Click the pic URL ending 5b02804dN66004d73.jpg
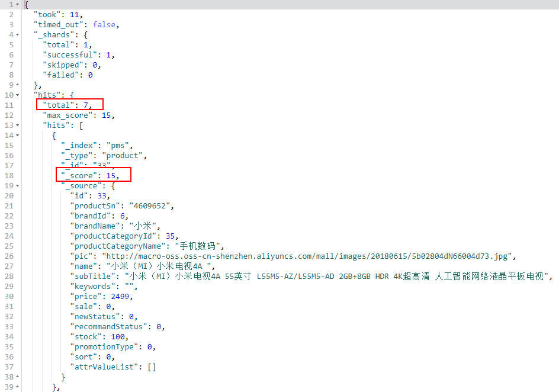 [x=307, y=256]
